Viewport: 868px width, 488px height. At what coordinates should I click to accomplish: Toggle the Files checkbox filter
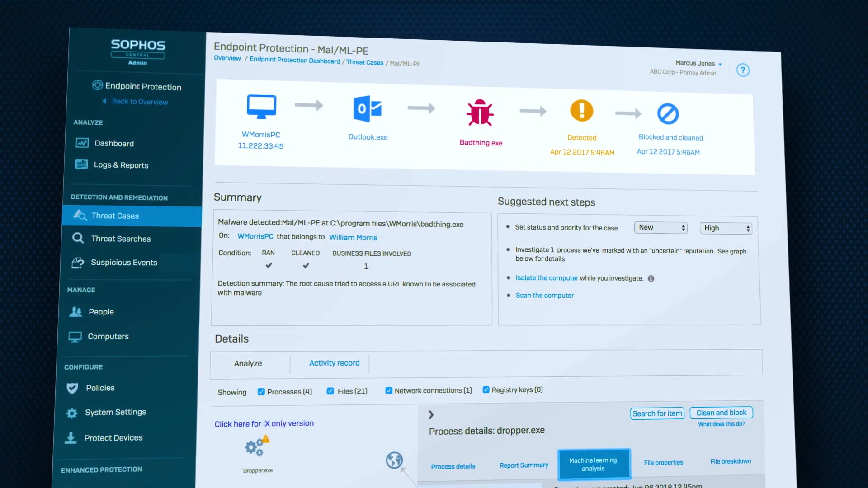(x=330, y=391)
